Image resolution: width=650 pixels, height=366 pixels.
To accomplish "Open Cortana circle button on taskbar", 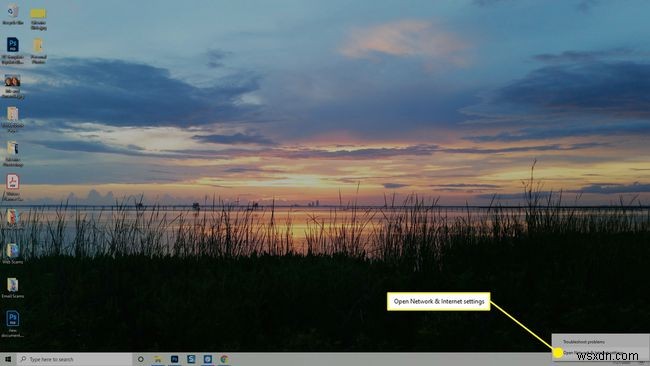I will [x=141, y=359].
